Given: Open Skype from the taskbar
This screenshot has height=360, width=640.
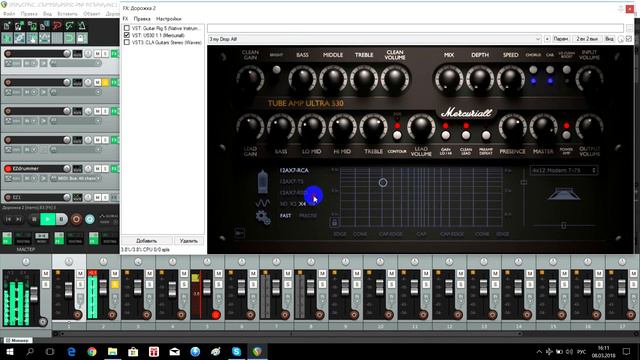Looking at the screenshot, I should pos(236,351).
